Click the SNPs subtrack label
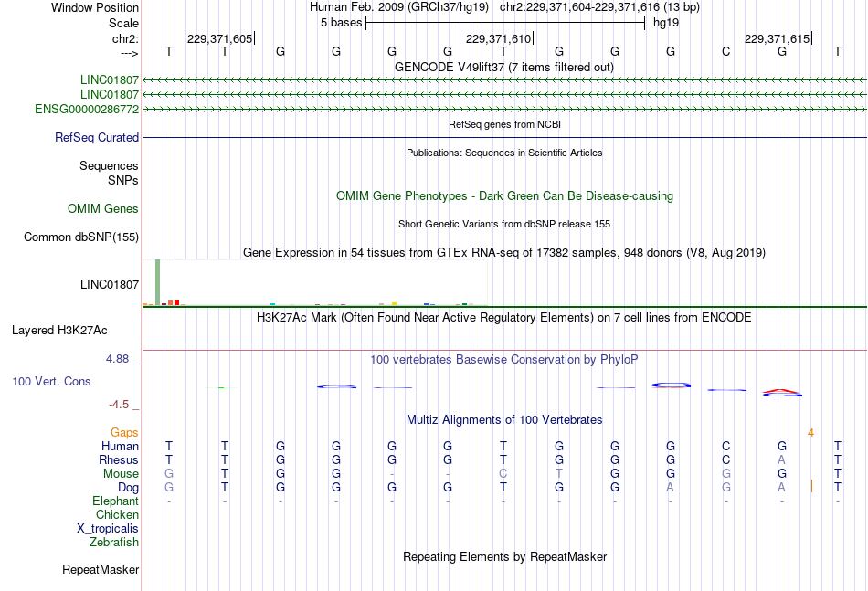This screenshot has height=591, width=868. 123,180
